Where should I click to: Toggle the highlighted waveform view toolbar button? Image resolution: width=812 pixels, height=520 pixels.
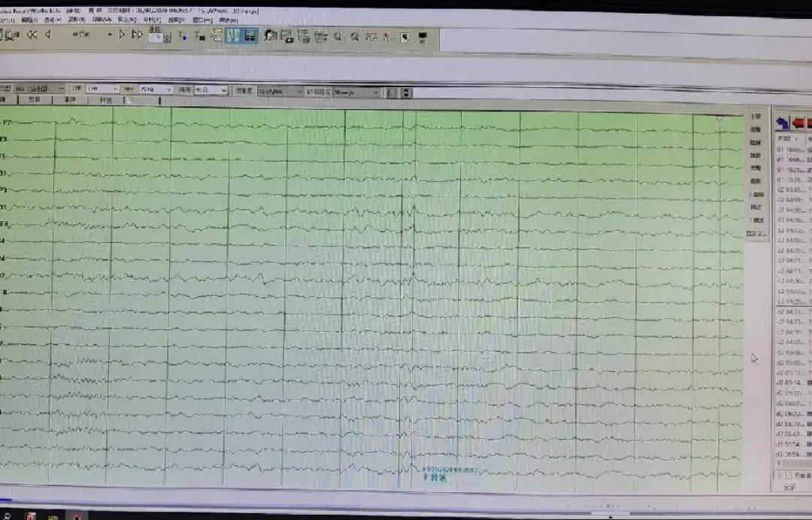click(x=235, y=35)
